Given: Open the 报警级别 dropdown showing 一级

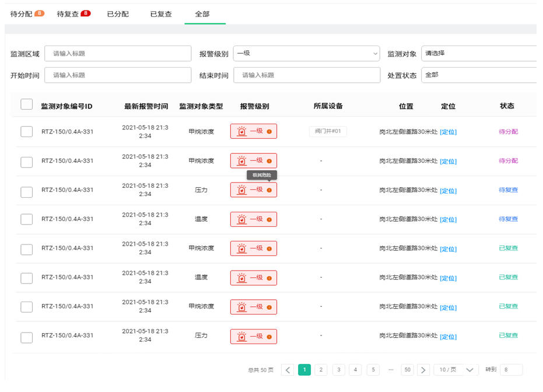Looking at the screenshot, I should pos(306,54).
